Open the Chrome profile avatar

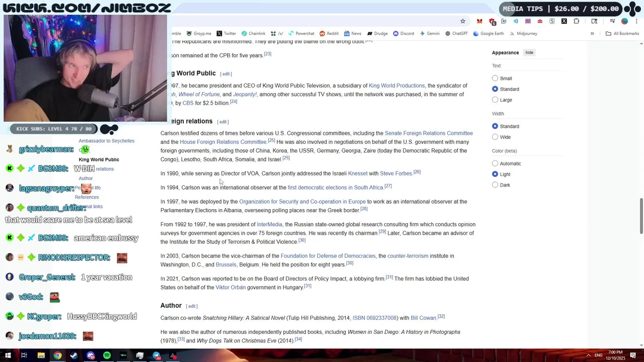tap(624, 21)
